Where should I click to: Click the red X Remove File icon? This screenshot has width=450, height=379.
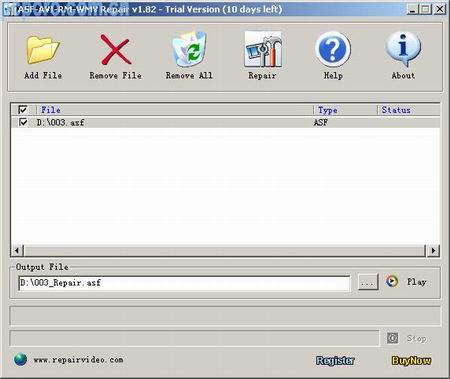coord(115,50)
